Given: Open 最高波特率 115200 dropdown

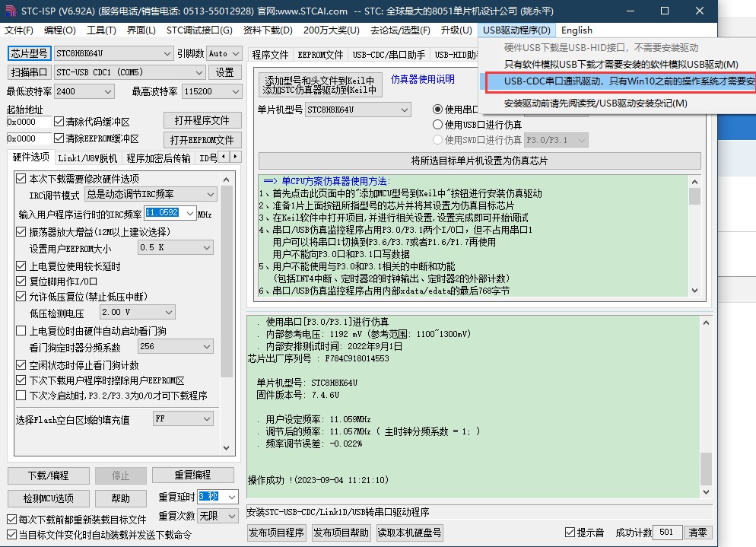Looking at the screenshot, I should [x=211, y=91].
